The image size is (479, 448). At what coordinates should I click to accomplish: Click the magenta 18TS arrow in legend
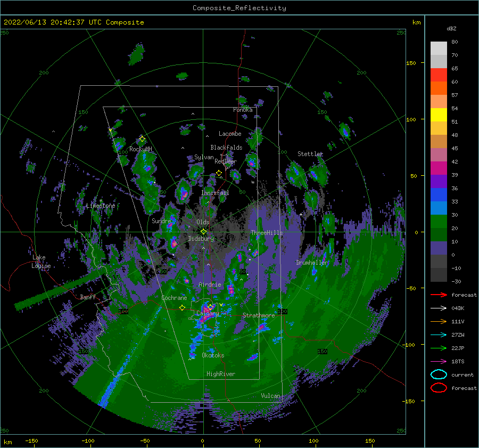tap(439, 362)
